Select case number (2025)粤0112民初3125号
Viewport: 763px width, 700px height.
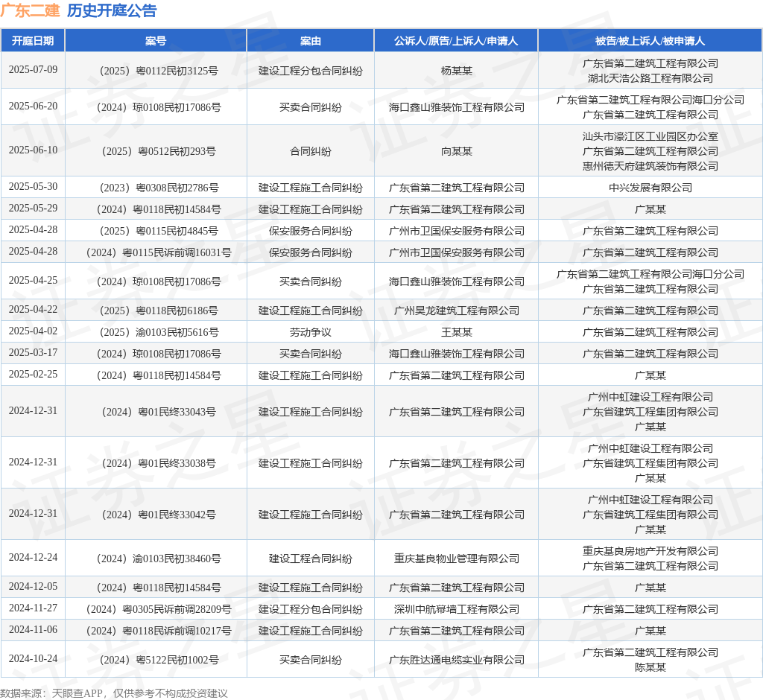156,71
